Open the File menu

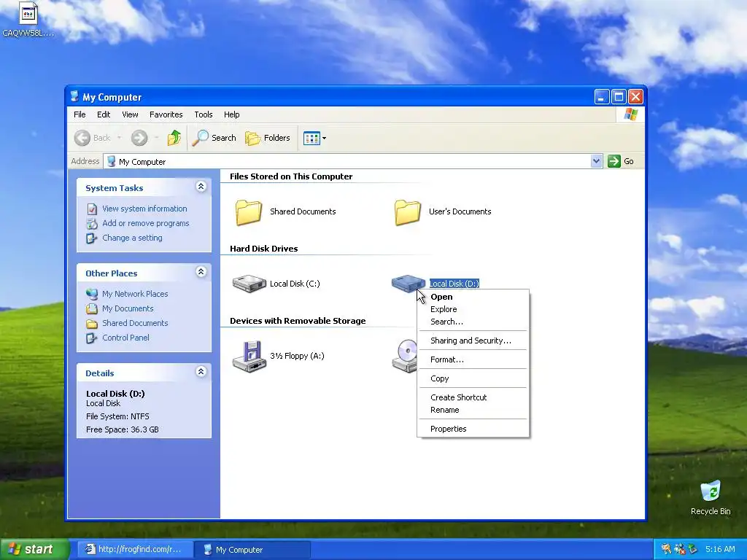80,114
